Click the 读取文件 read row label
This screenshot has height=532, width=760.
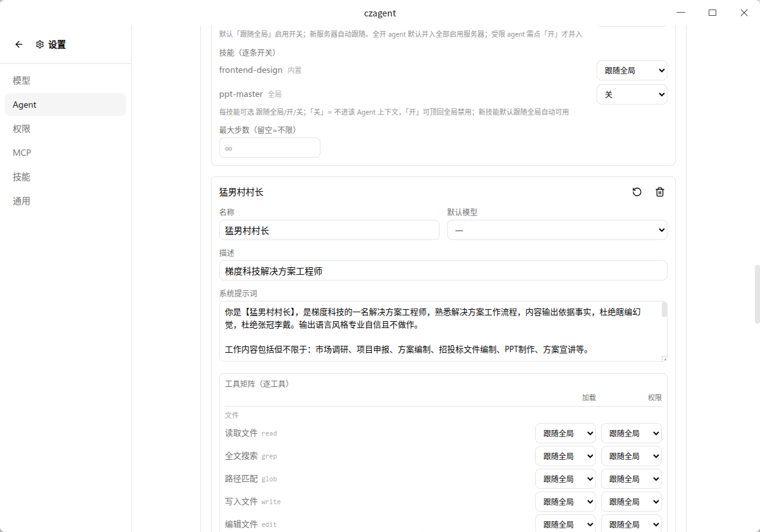point(251,433)
